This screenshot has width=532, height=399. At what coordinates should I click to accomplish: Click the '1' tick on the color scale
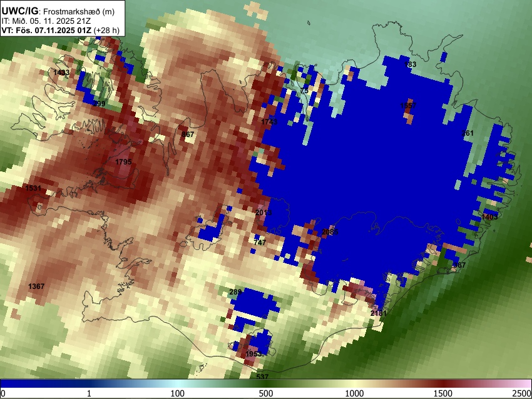[89, 393]
